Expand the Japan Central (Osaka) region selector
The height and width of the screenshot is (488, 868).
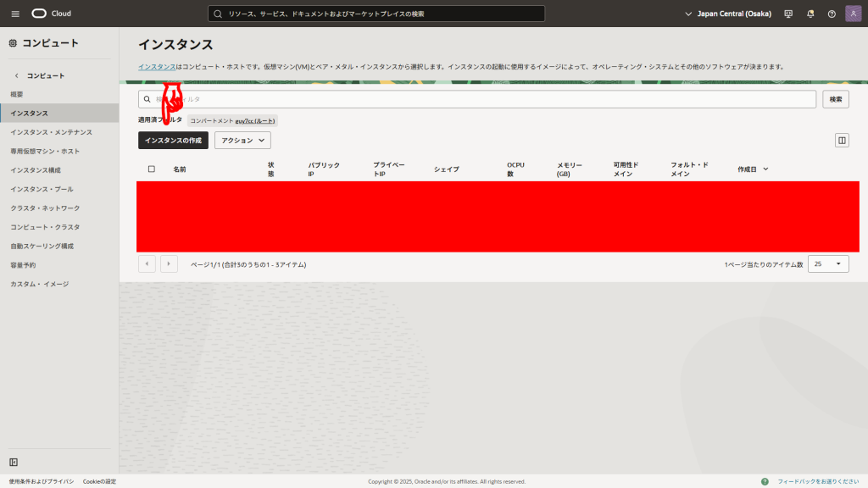pyautogui.click(x=727, y=14)
